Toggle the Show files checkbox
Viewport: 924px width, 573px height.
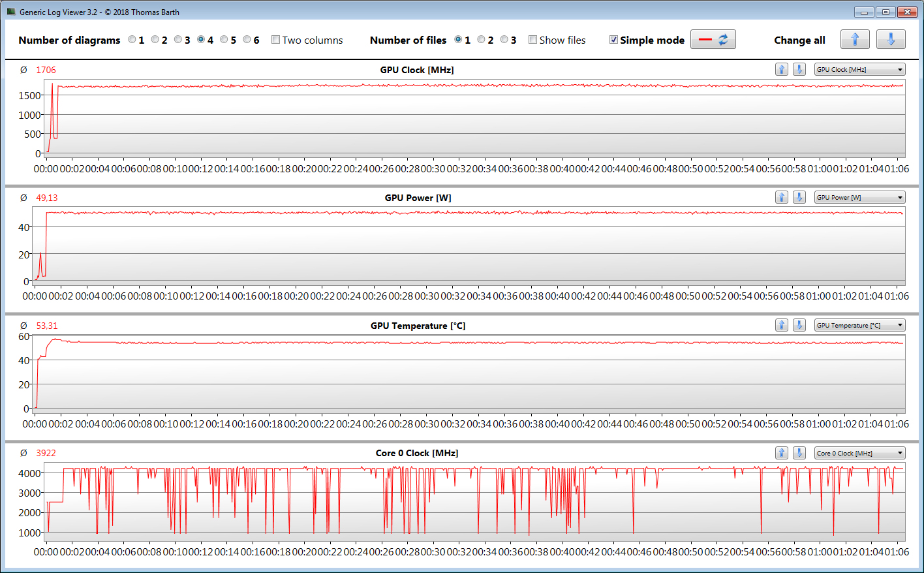(x=533, y=40)
